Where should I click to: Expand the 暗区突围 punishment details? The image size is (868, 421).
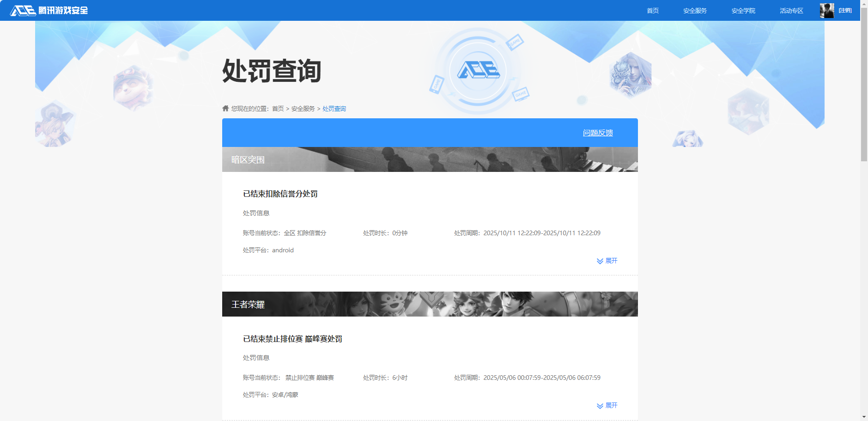607,261
